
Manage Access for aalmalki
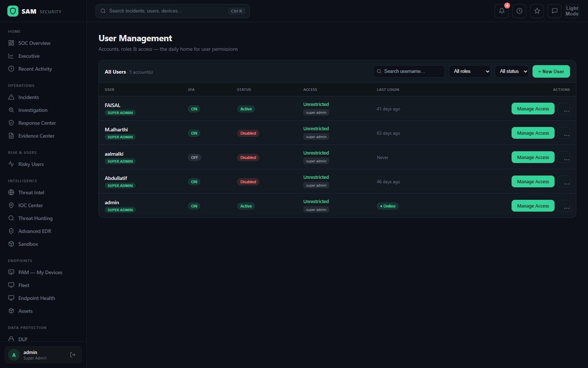point(533,157)
